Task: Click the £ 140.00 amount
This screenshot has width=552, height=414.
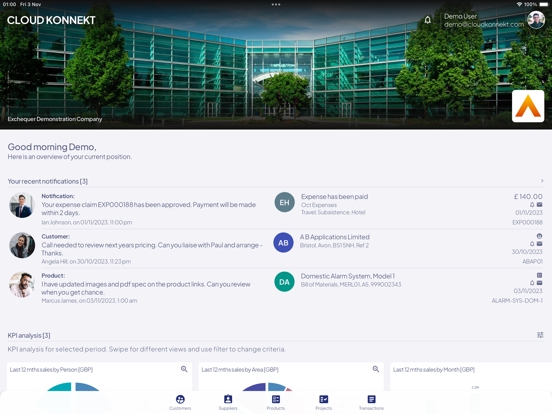Action: (528, 196)
